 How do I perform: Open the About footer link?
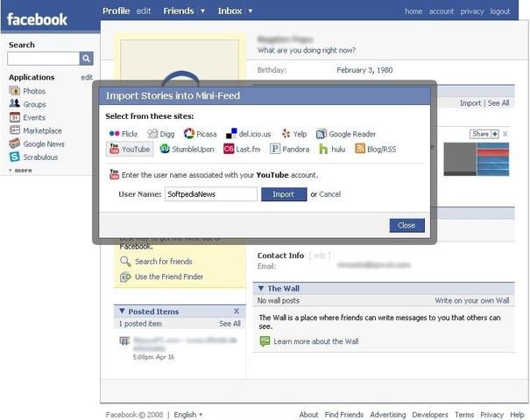[x=308, y=415]
